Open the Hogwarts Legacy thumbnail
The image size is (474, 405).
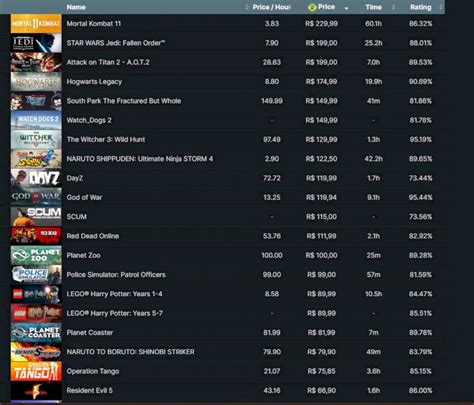point(36,81)
